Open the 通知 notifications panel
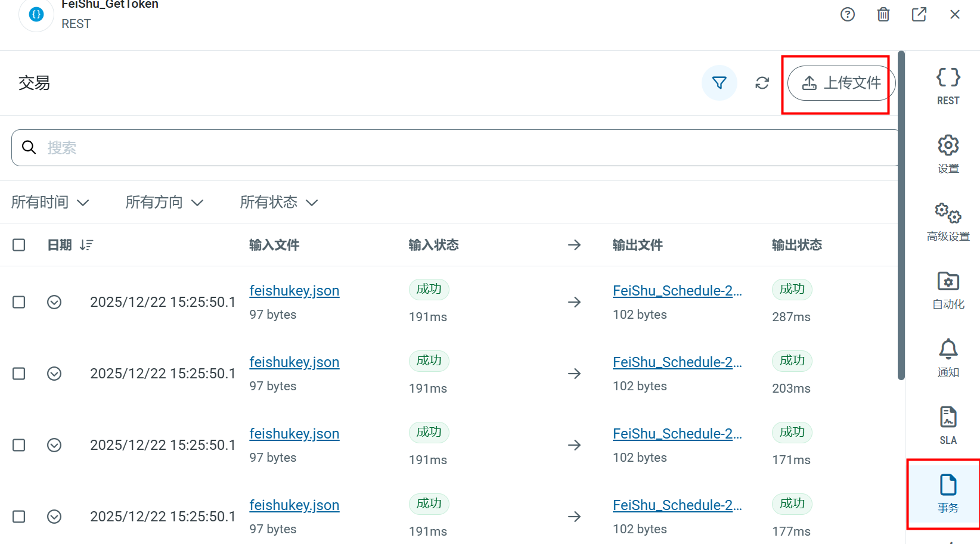Image resolution: width=980 pixels, height=544 pixels. click(948, 358)
